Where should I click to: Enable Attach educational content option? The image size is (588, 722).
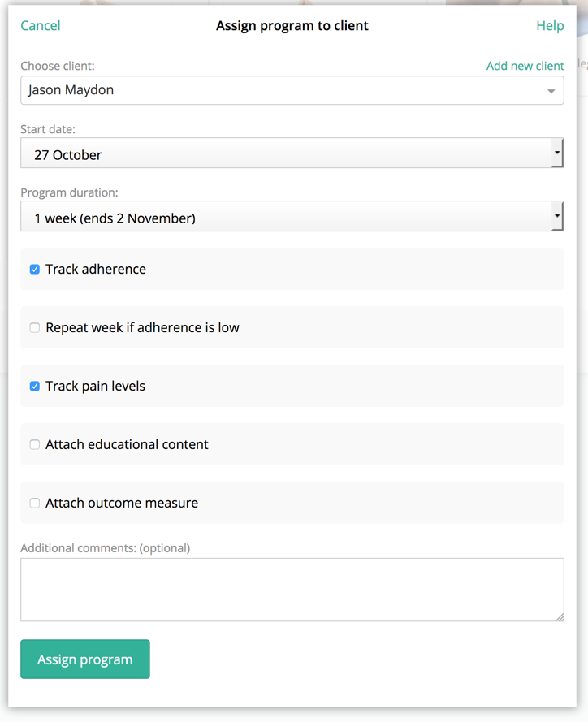click(34, 444)
